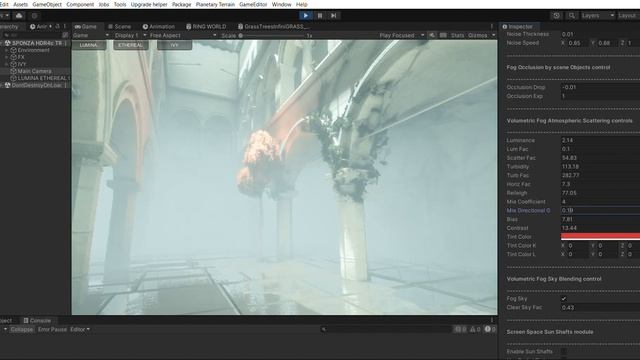Image resolution: width=640 pixels, height=360 pixels.
Task: Toggle the console Error Pause button
Action: 52,329
